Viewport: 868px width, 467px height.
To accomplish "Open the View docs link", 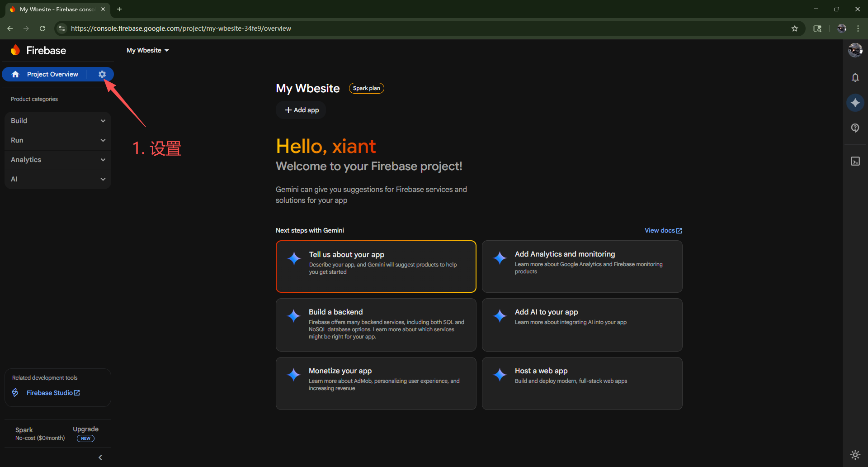I will pyautogui.click(x=663, y=230).
